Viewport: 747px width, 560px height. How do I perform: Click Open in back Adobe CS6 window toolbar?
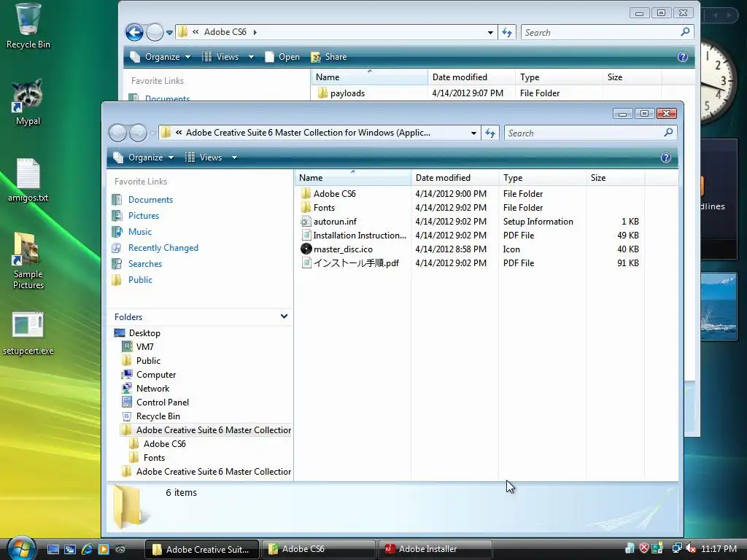pyautogui.click(x=282, y=57)
